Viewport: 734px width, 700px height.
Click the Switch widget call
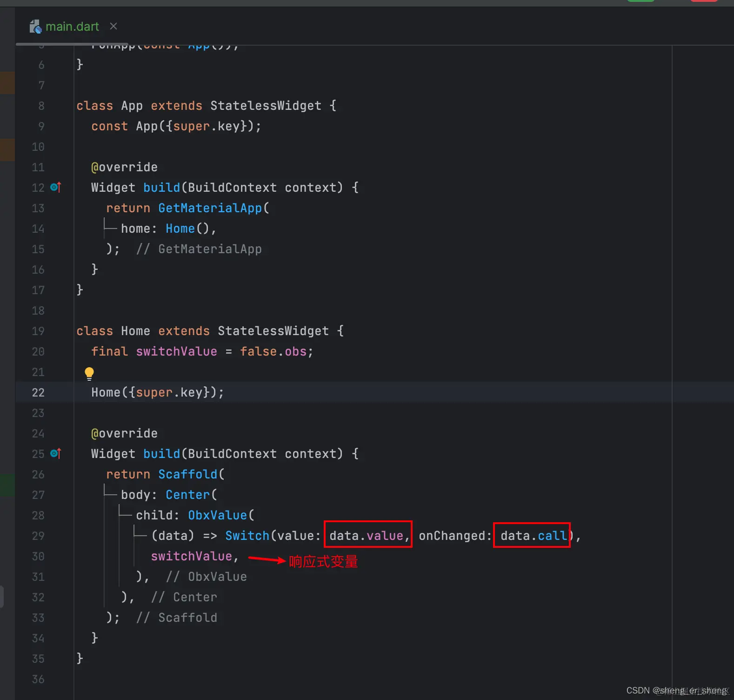point(247,536)
